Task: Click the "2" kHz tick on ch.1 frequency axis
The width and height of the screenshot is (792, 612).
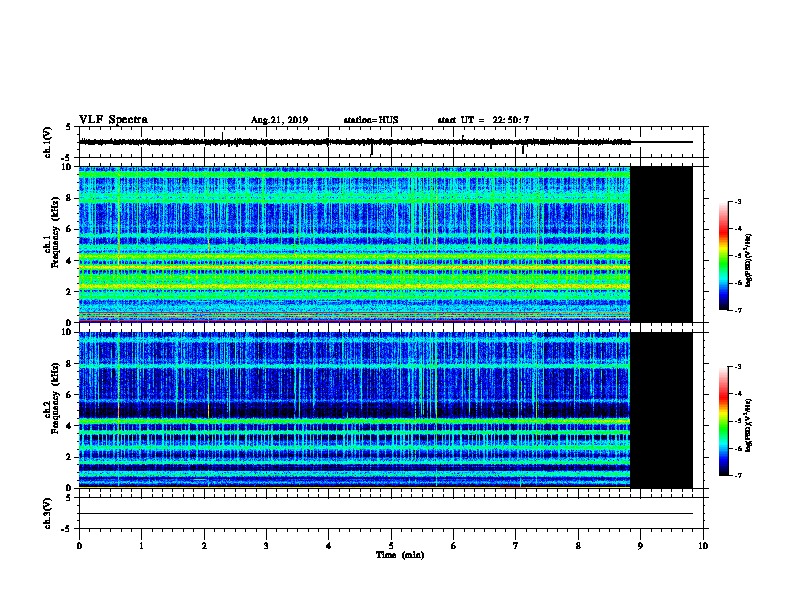Action: click(x=70, y=291)
